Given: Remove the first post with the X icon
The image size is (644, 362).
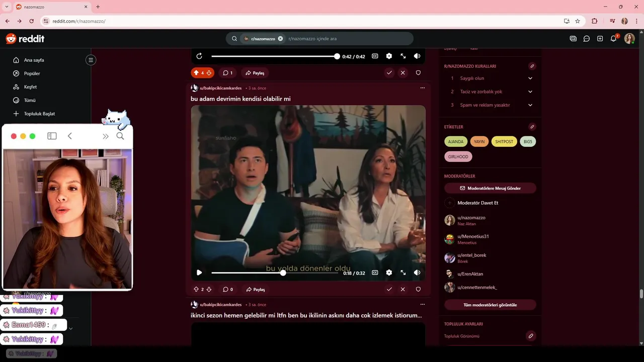Looking at the screenshot, I should [403, 73].
